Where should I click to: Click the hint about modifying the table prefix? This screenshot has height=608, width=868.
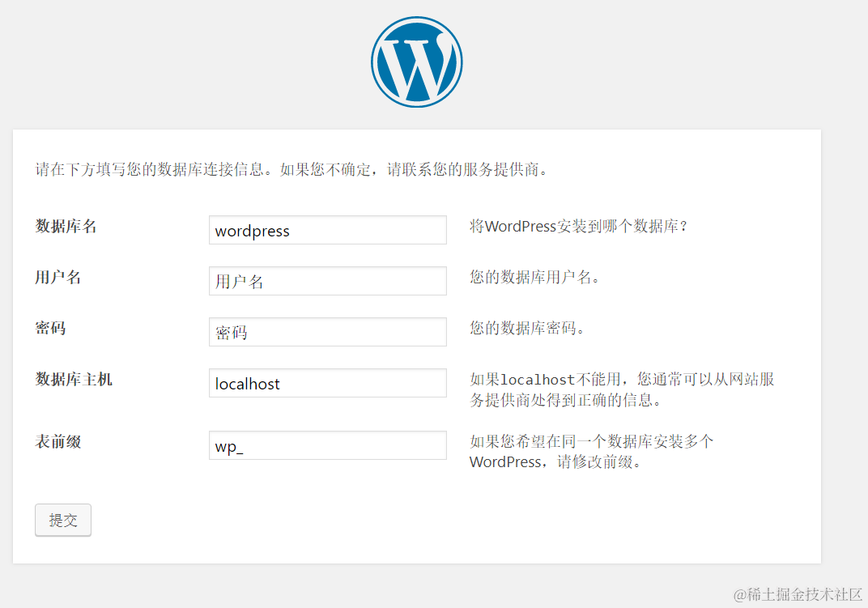pos(591,451)
